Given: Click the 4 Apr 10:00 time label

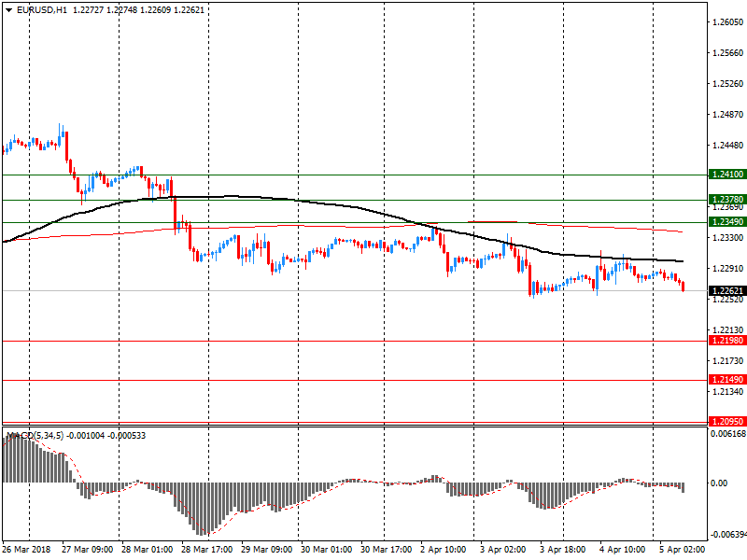Looking at the screenshot, I should pyautogui.click(x=622, y=550).
